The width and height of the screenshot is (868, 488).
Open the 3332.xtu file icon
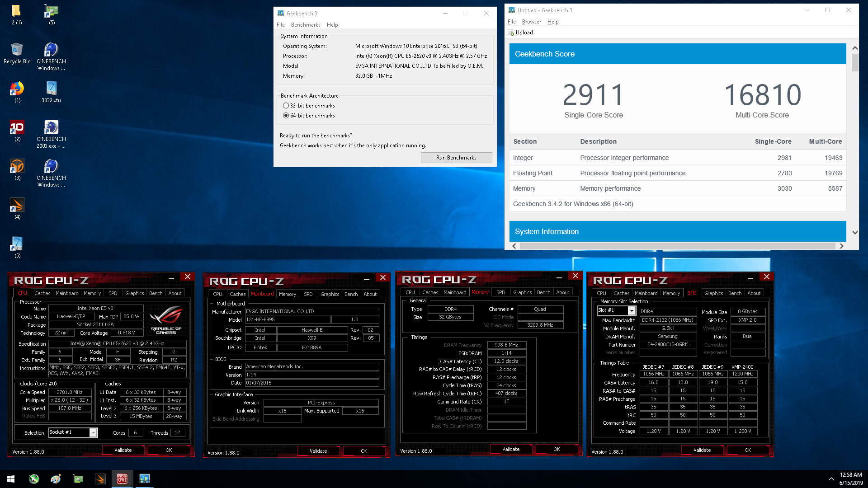pos(51,92)
